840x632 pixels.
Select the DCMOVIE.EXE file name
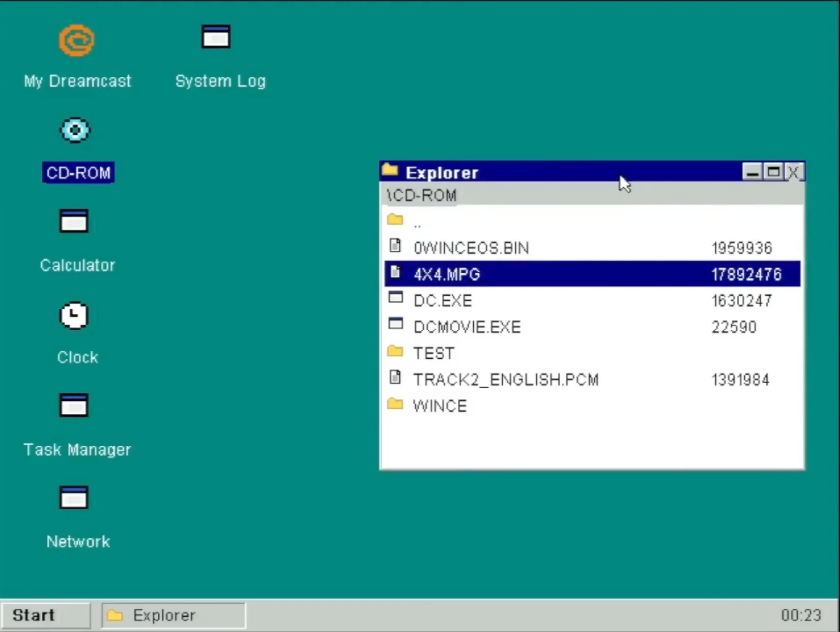pos(467,327)
